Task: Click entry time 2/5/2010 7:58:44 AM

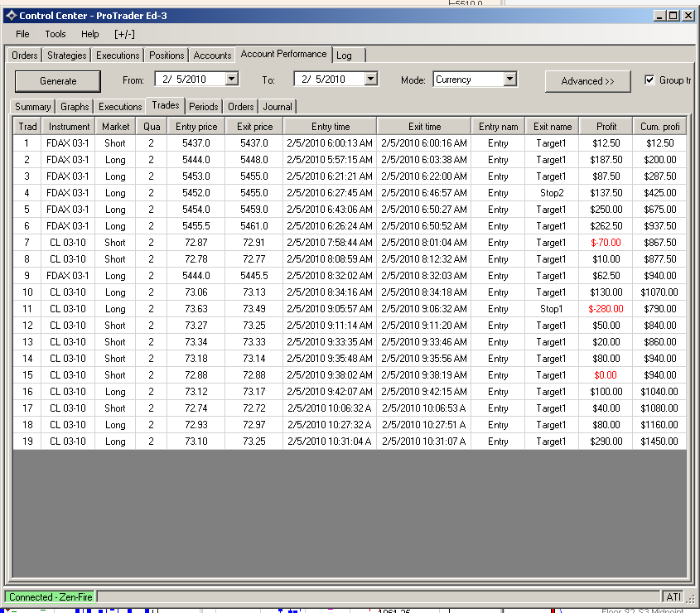Action: pyautogui.click(x=330, y=243)
